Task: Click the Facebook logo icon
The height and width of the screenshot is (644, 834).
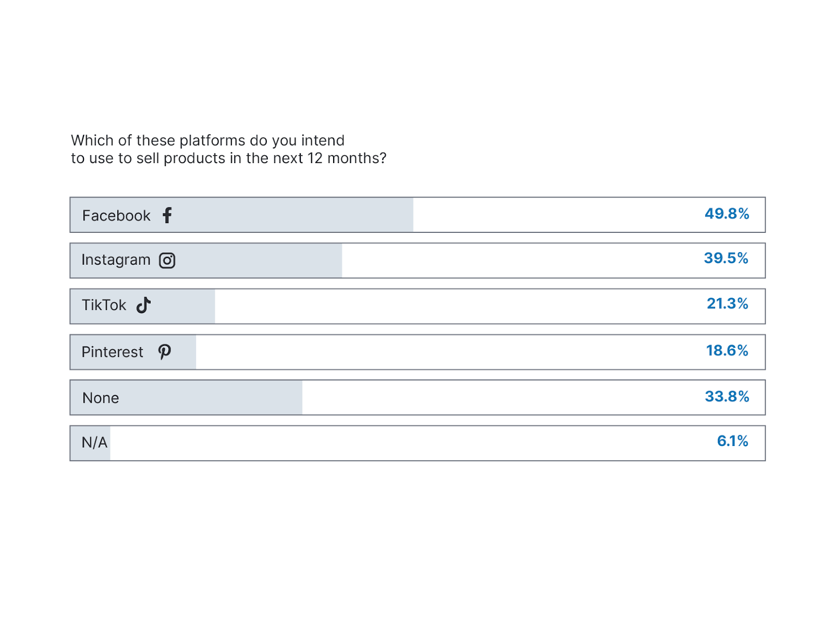Action: (167, 215)
